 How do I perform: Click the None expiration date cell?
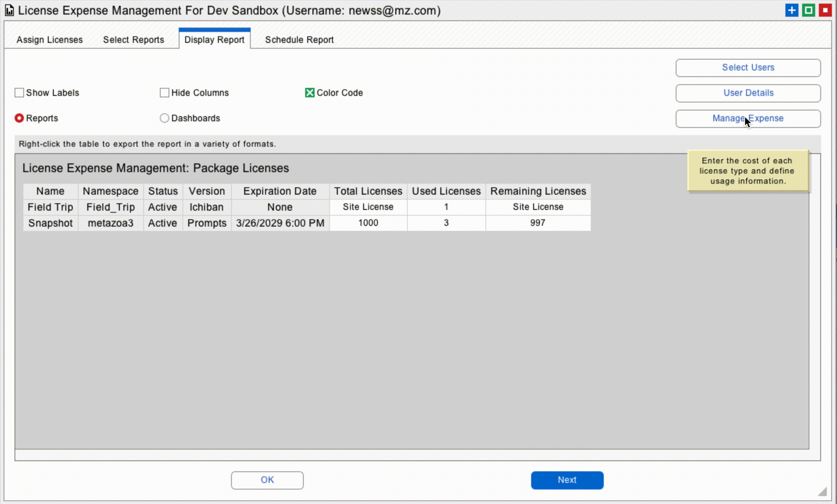pyautogui.click(x=280, y=207)
